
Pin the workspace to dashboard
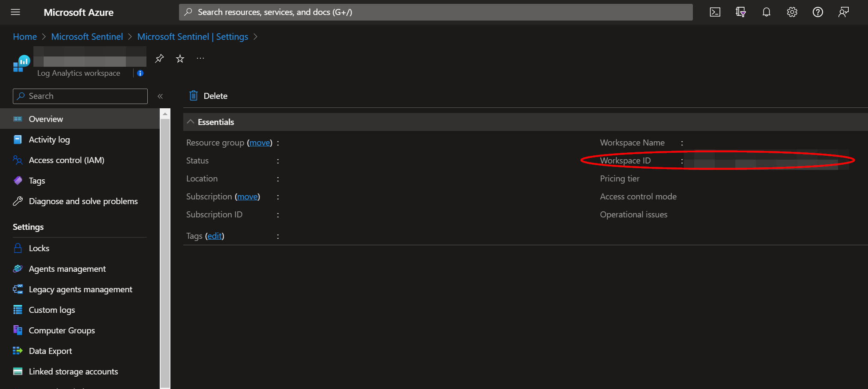tap(159, 58)
